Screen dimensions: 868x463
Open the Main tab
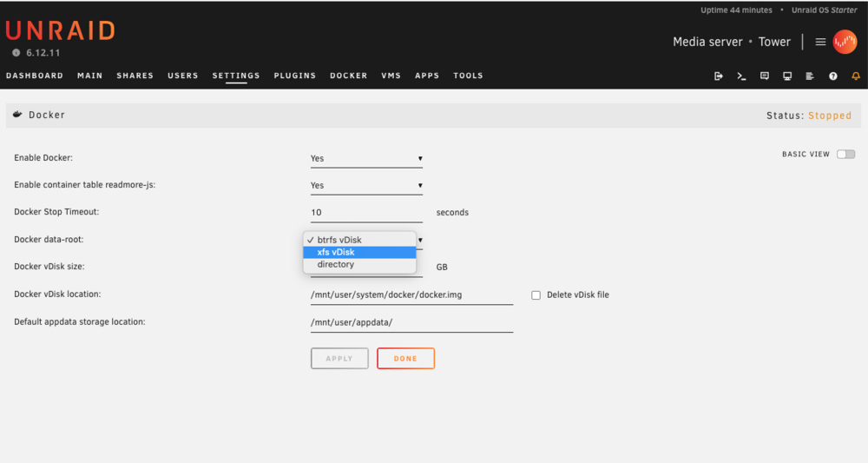click(89, 76)
